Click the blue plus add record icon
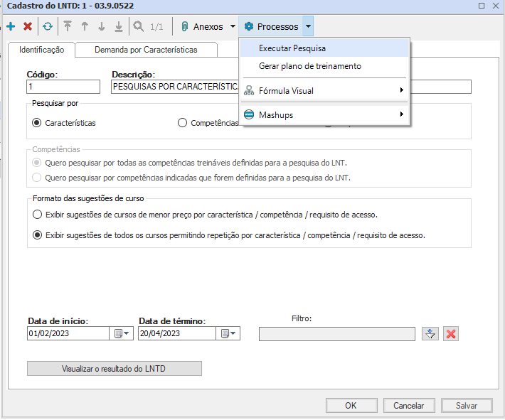 [11, 26]
